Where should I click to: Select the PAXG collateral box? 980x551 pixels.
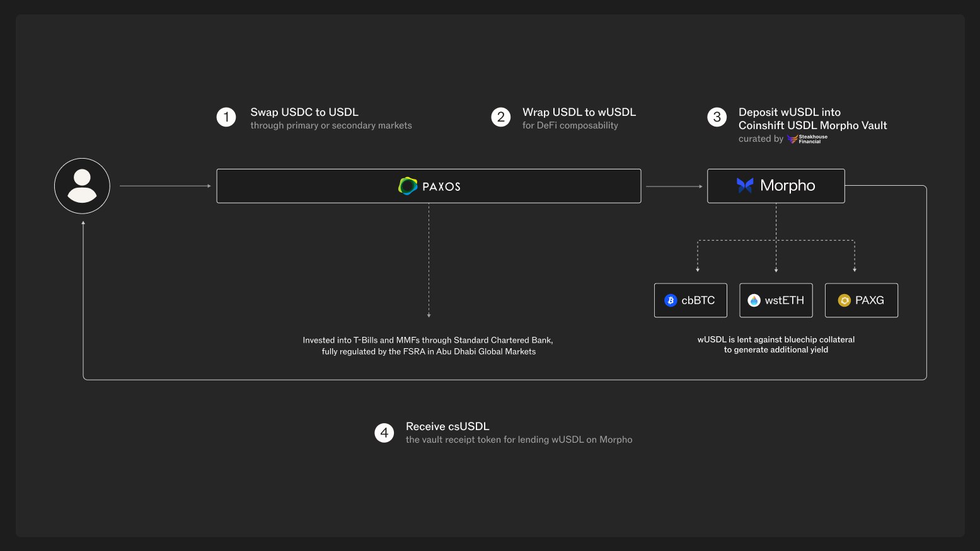(x=862, y=300)
